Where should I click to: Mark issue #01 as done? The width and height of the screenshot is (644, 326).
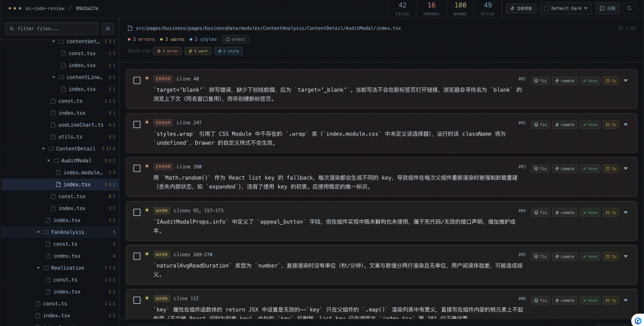[x=590, y=81]
